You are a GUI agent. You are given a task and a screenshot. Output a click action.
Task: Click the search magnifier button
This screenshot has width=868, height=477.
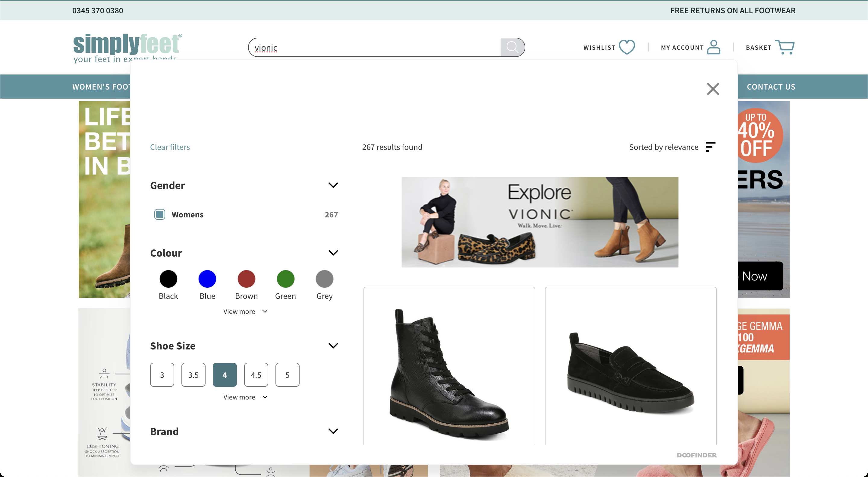click(x=512, y=47)
